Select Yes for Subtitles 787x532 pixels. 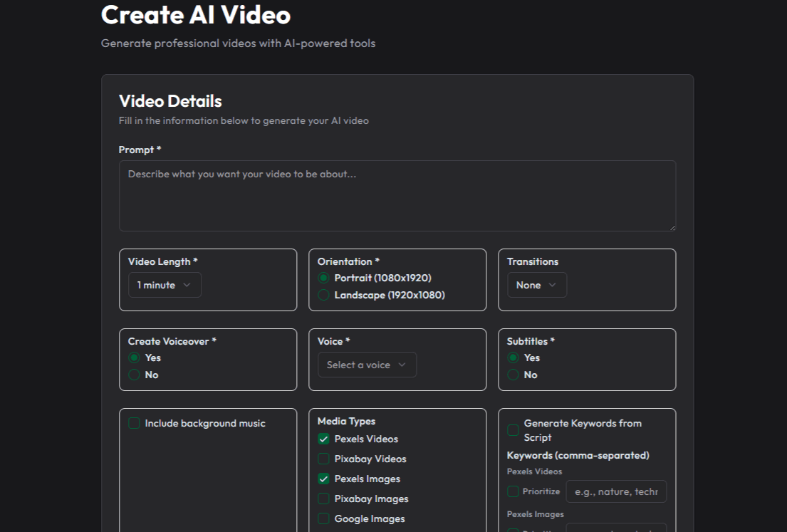(513, 358)
